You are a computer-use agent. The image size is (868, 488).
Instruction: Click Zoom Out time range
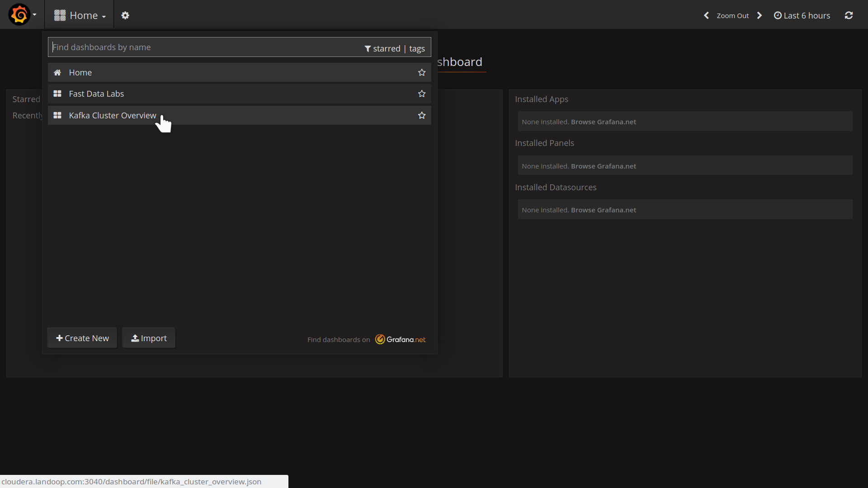(732, 16)
